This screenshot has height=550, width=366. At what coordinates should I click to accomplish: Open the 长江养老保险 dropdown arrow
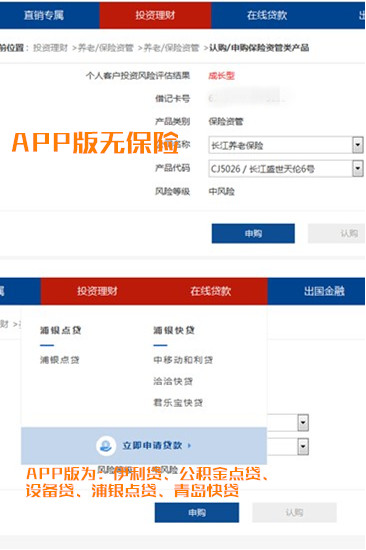pos(357,145)
